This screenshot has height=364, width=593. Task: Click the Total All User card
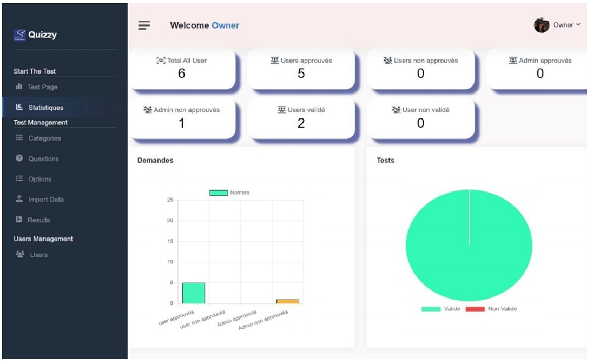tap(182, 69)
